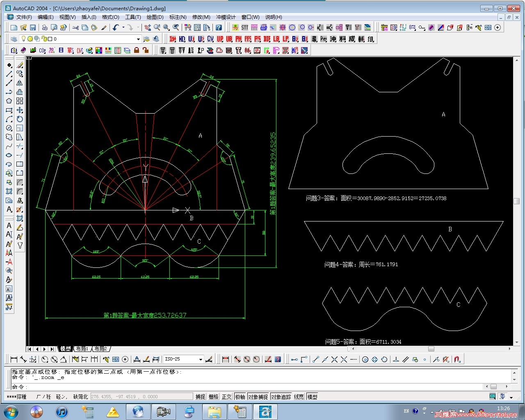The height and width of the screenshot is (420, 525).
Task: Click the Cut scissors icon
Action: [75, 27]
